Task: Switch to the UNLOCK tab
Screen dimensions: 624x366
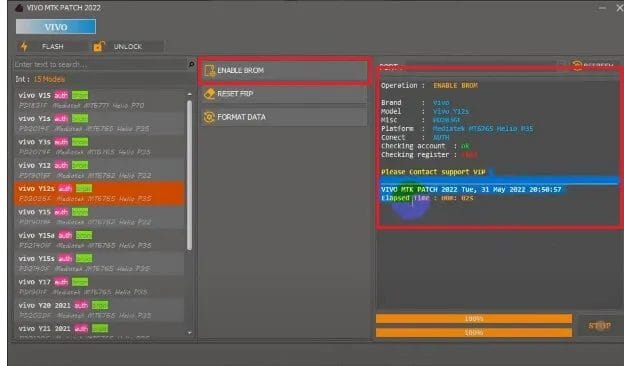Action: (x=127, y=47)
